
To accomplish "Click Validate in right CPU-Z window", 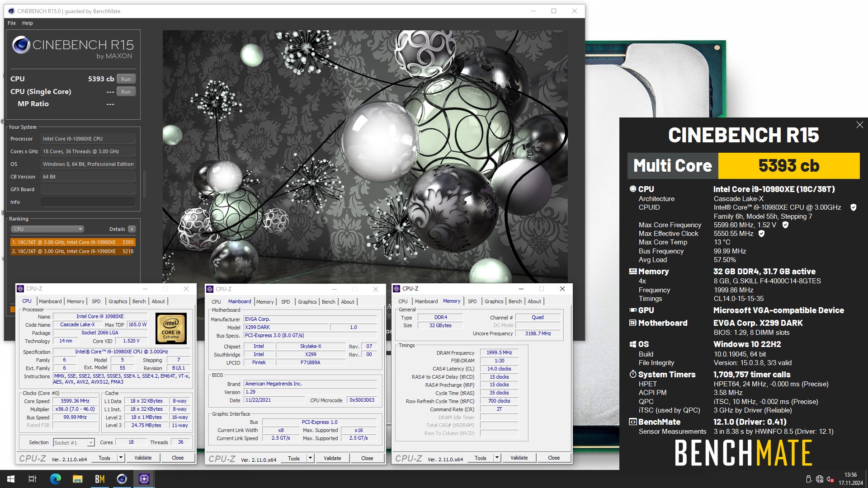I will (519, 458).
